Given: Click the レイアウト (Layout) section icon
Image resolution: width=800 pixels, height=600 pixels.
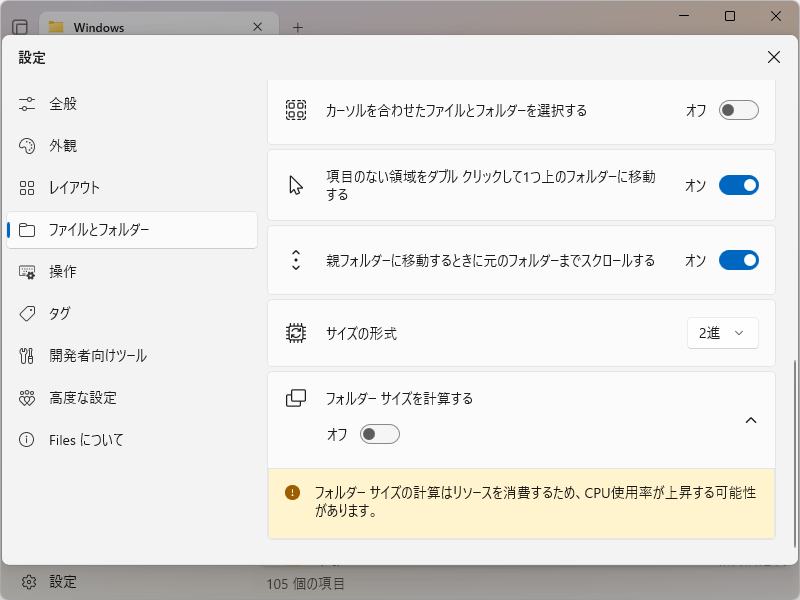Looking at the screenshot, I should point(28,187).
